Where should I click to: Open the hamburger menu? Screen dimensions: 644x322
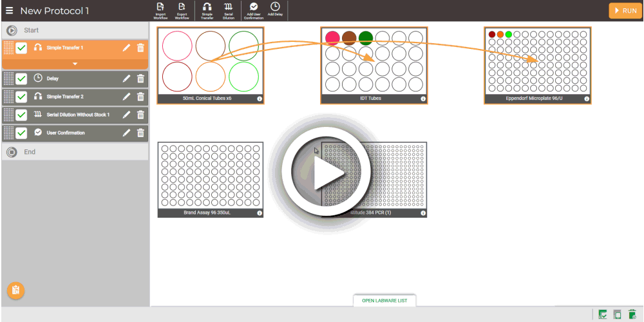[x=9, y=11]
